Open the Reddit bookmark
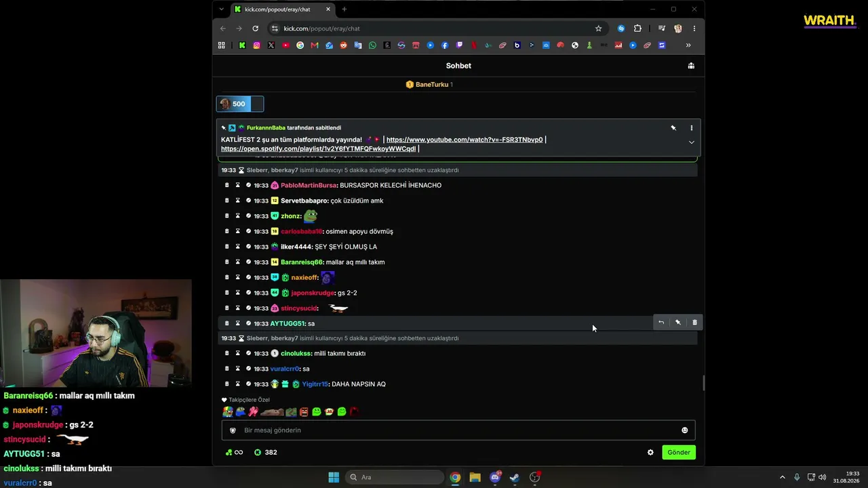Viewport: 868px width, 488px height. coord(343,45)
